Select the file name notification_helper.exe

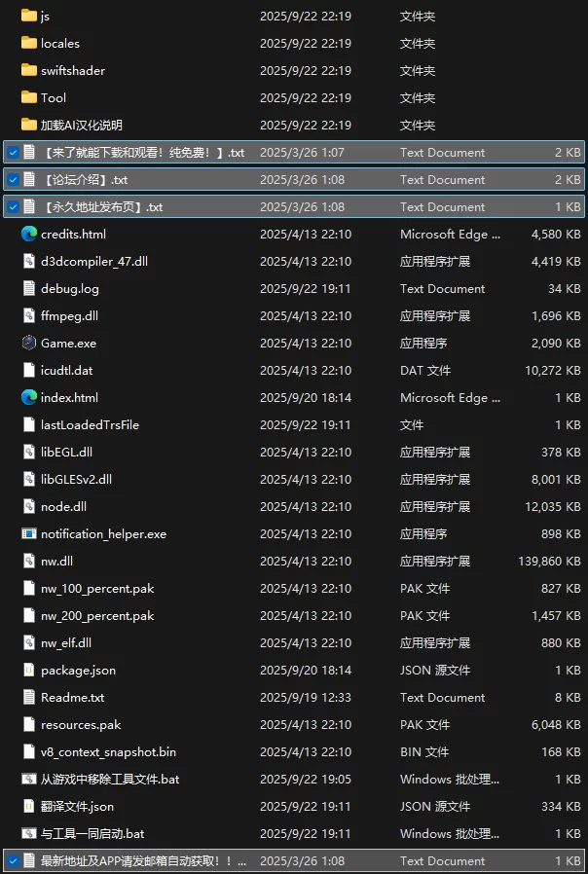pyautogui.click(x=103, y=534)
